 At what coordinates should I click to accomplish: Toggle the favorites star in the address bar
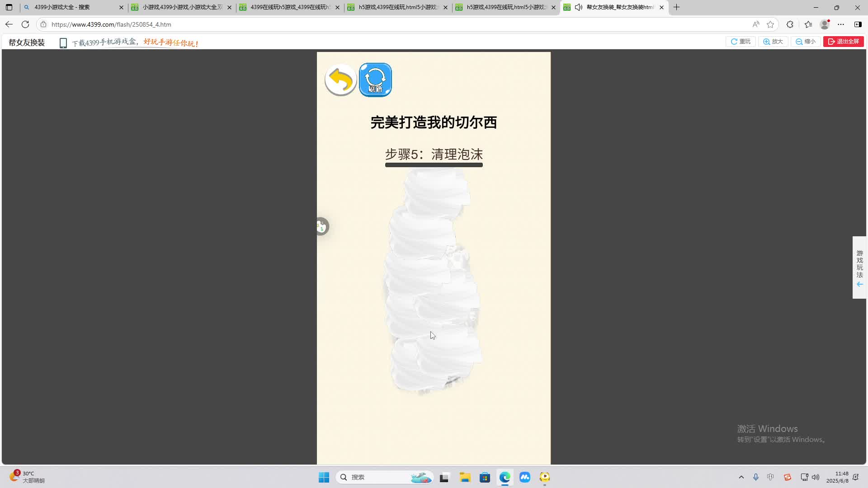[x=770, y=24]
